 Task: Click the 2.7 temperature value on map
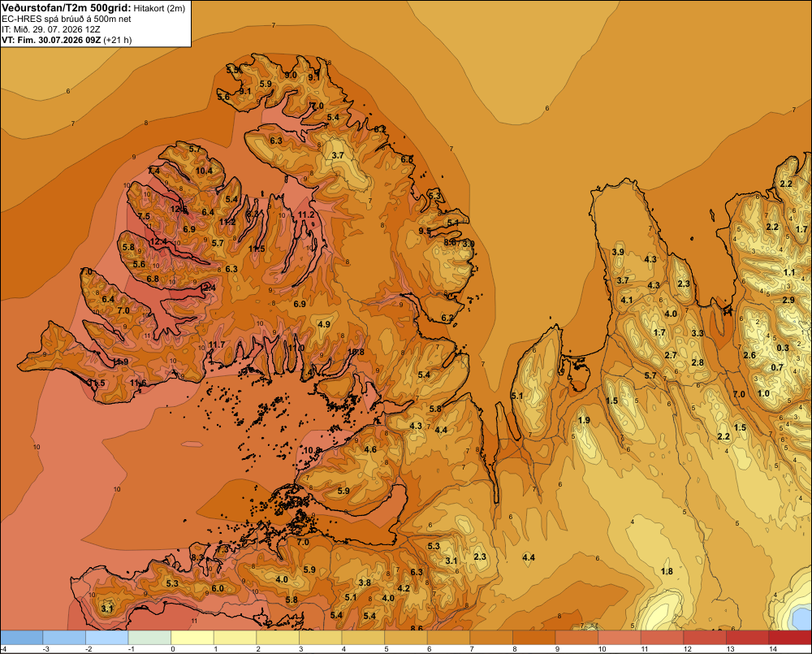coord(671,355)
